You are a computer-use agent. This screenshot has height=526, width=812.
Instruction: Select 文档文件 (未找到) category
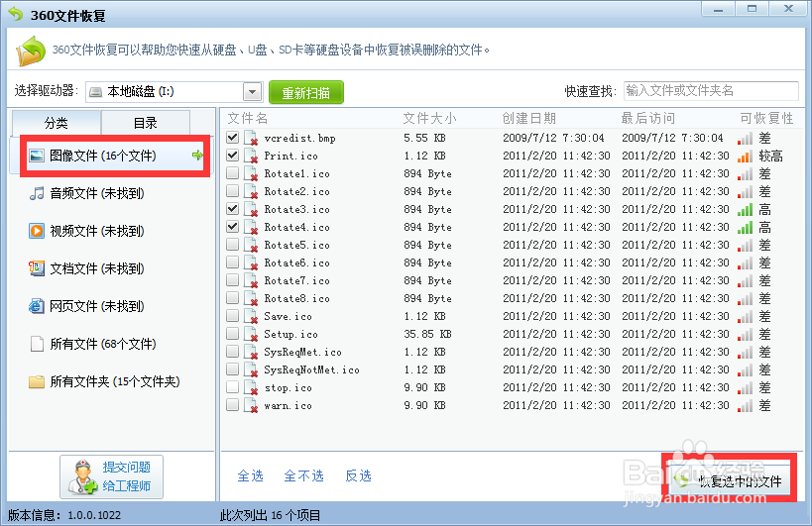112,268
